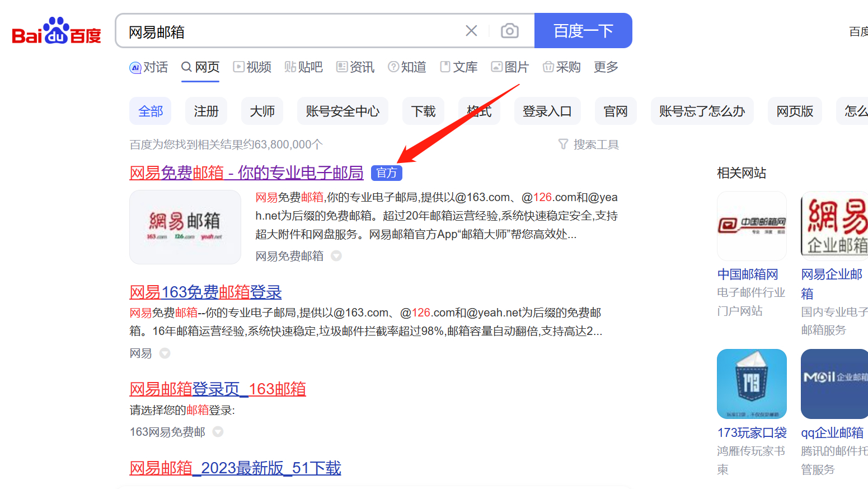Open the 中国邮箱网 related site link

[x=748, y=274]
